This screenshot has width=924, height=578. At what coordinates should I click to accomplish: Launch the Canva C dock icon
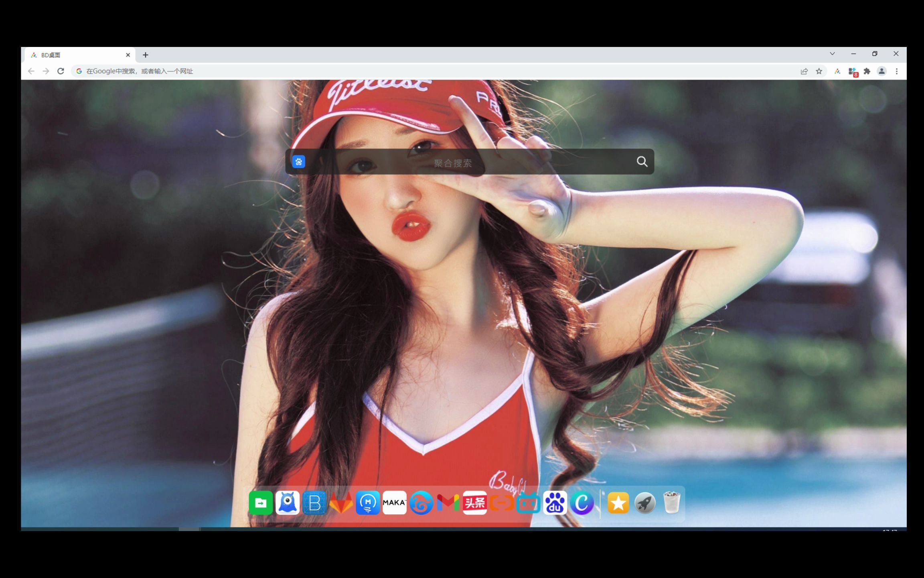582,503
